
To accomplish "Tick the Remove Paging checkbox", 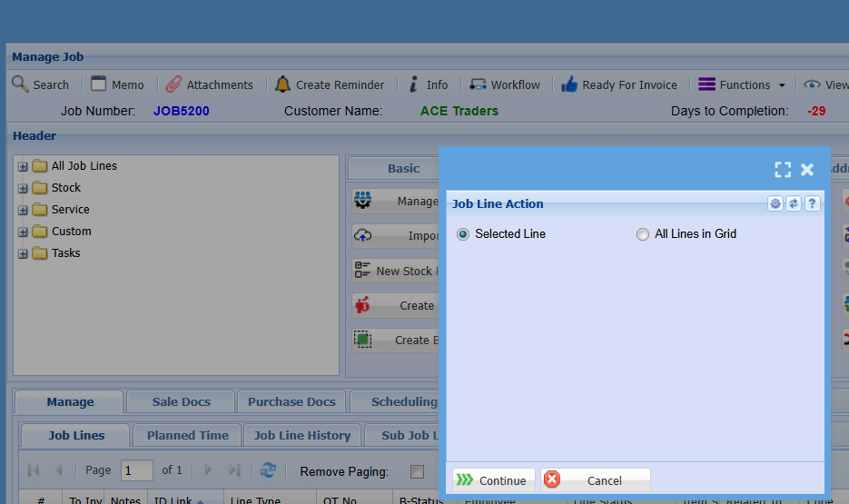I will click(417, 471).
